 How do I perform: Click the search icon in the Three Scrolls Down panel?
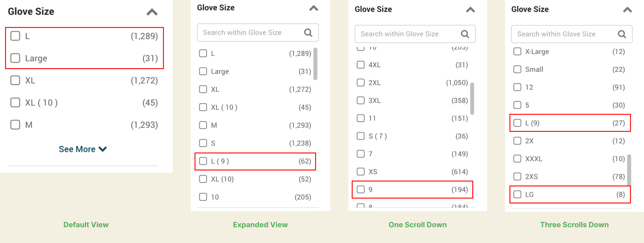622,34
